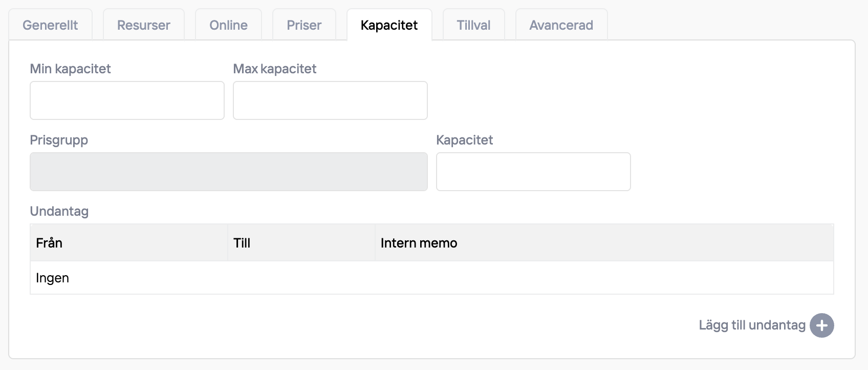The height and width of the screenshot is (370, 868).
Task: Click the Till column header
Action: click(242, 243)
